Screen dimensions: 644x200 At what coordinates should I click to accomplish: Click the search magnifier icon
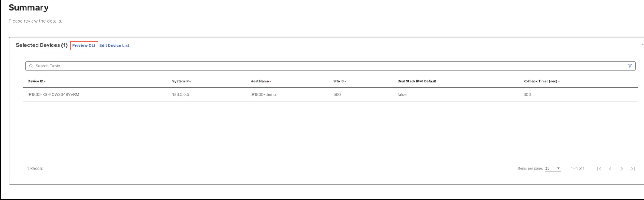(x=31, y=66)
